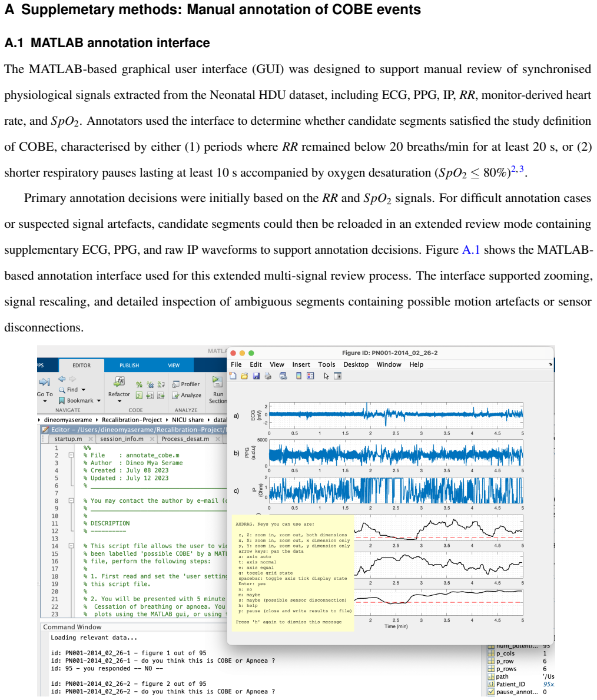597x700 pixels.
Task: Switch to the VIEW ribbon tab
Action: [x=174, y=365]
